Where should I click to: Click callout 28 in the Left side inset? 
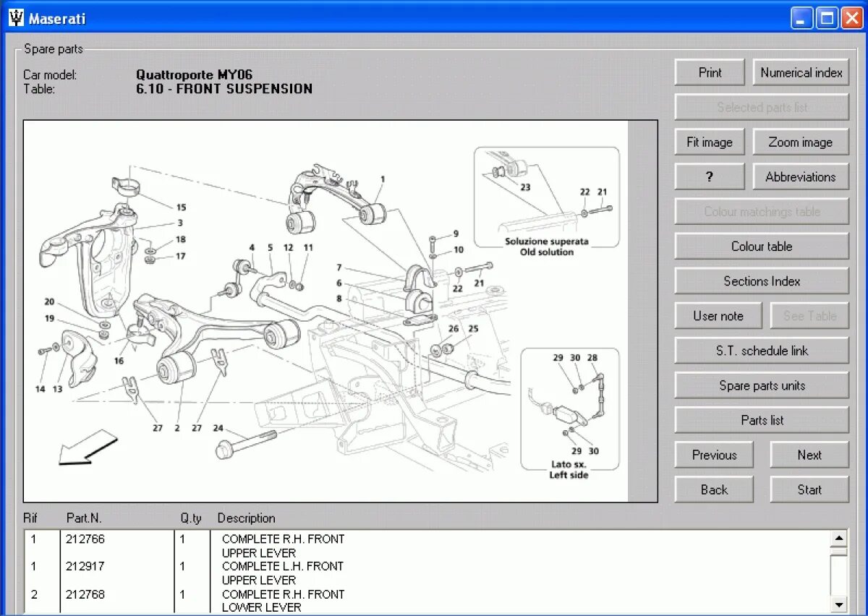(592, 358)
